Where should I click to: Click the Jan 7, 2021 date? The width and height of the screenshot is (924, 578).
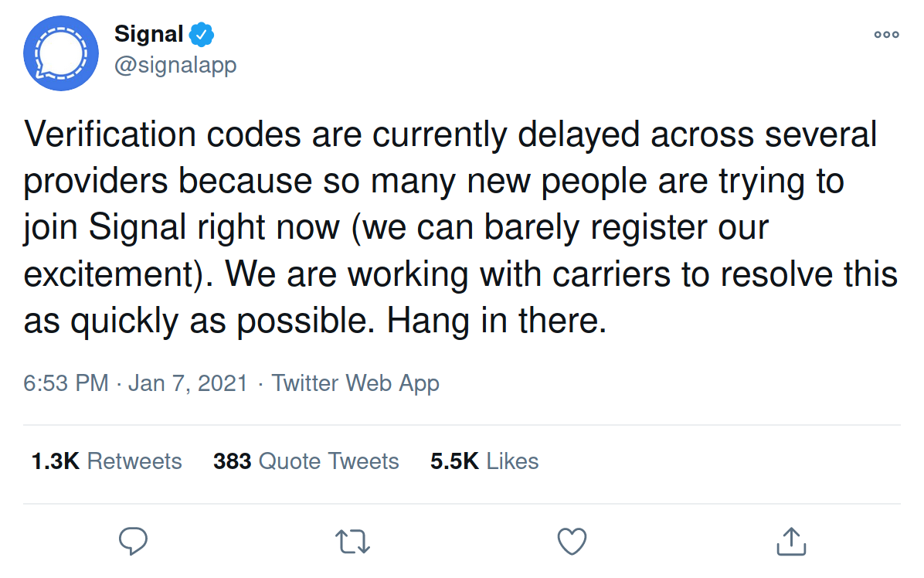pyautogui.click(x=188, y=383)
